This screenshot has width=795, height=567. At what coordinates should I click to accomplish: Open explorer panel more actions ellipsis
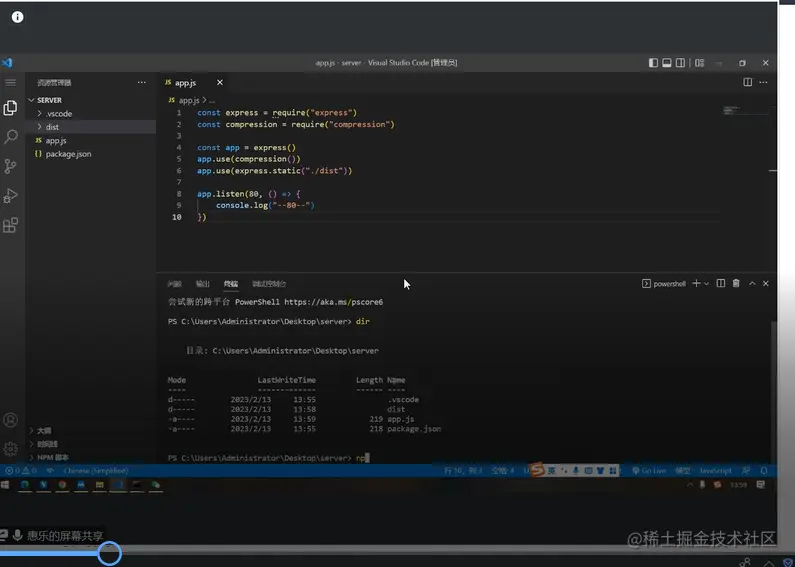141,82
